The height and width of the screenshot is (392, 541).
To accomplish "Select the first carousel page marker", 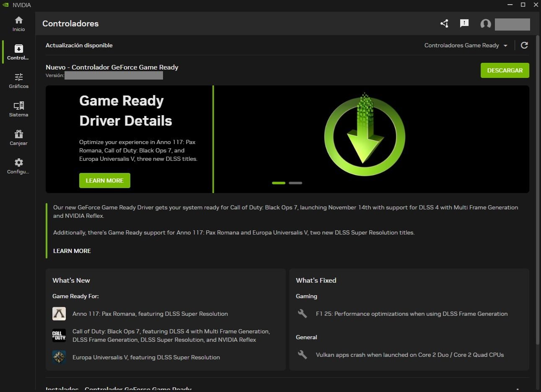I will click(x=278, y=183).
